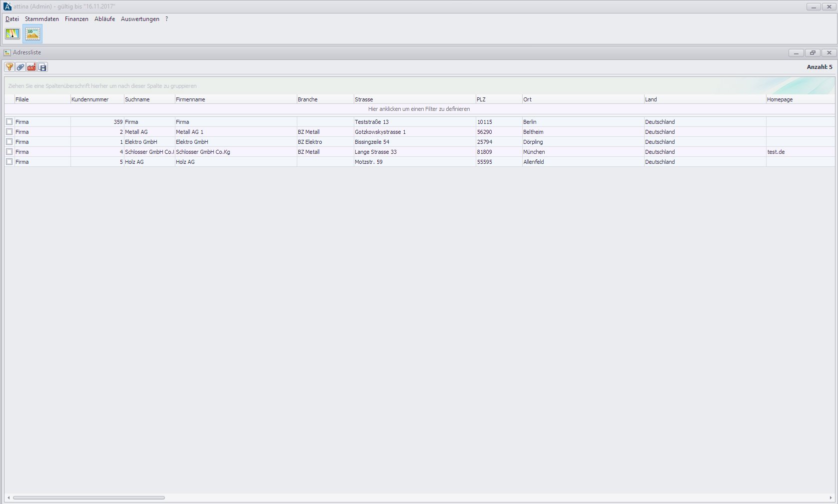
Task: Click the 'München' Ort cell
Action: 583,152
